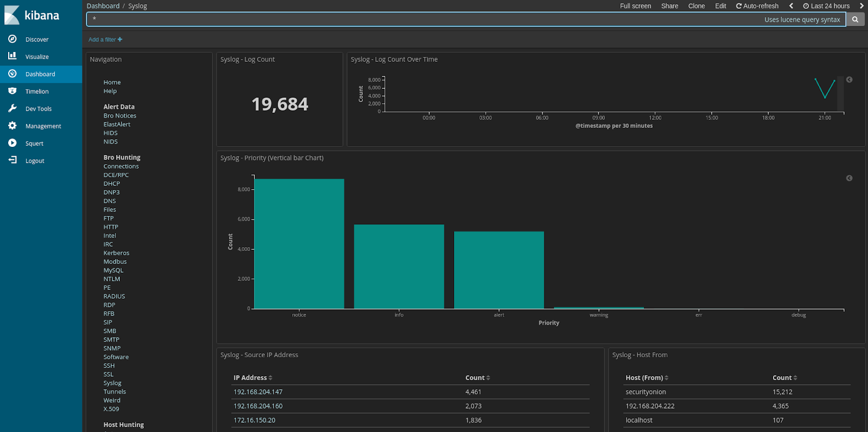Open Visualize via the bar chart icon
The image size is (868, 432).
(12, 56)
